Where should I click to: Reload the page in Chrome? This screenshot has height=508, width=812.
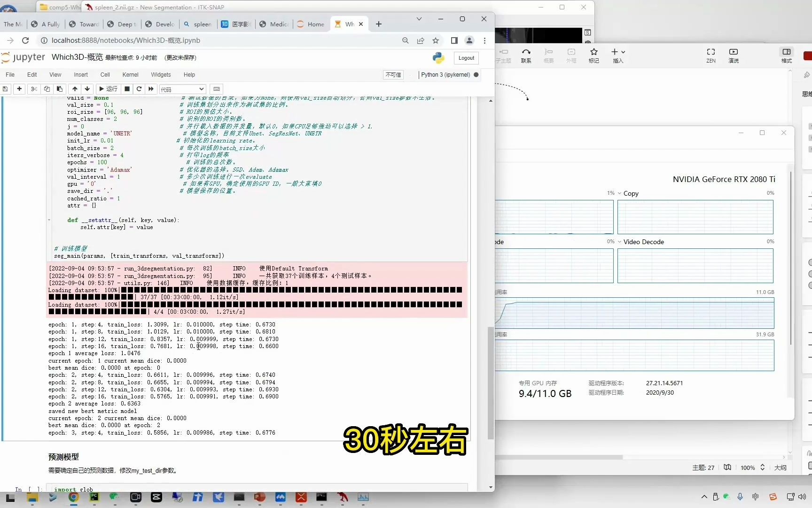pos(26,40)
